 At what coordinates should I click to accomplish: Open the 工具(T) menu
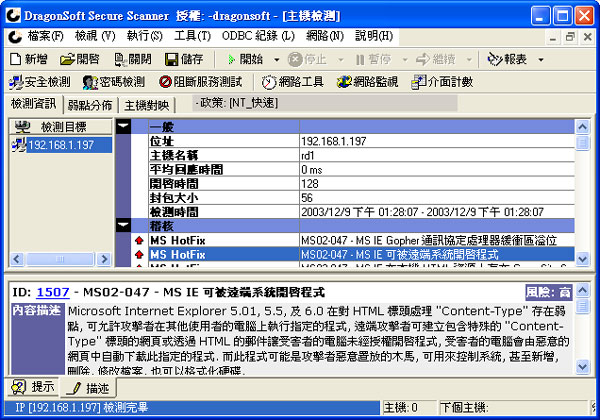pyautogui.click(x=192, y=36)
